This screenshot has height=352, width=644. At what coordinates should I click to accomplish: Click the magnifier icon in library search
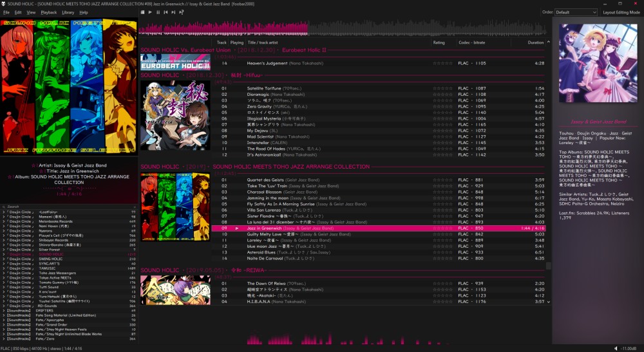4,207
